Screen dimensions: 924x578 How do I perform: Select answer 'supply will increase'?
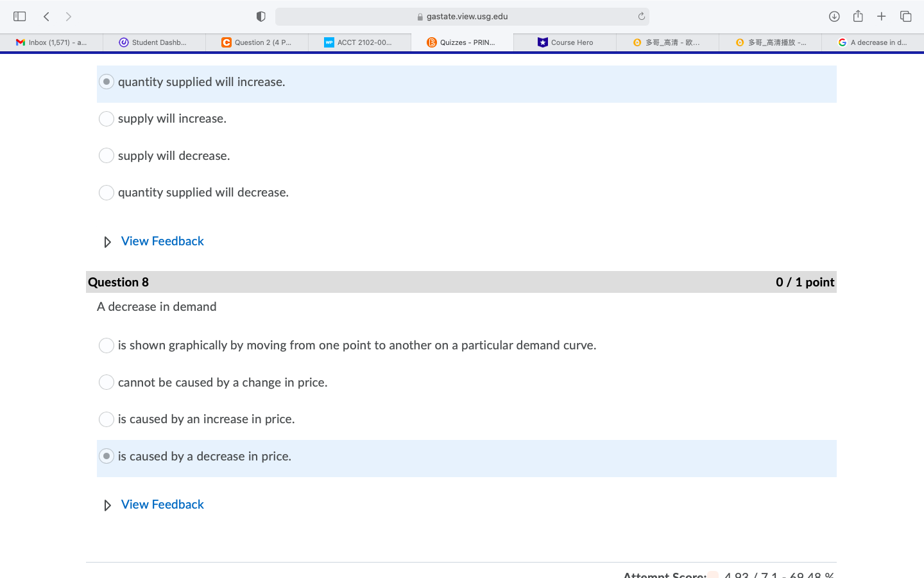(107, 118)
